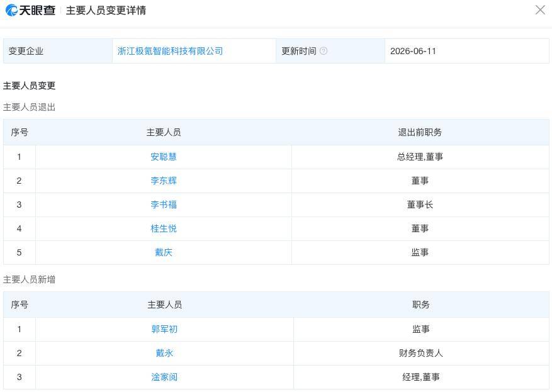Open 安聪慧 person profile link
The width and height of the screenshot is (552, 392).
(164, 157)
